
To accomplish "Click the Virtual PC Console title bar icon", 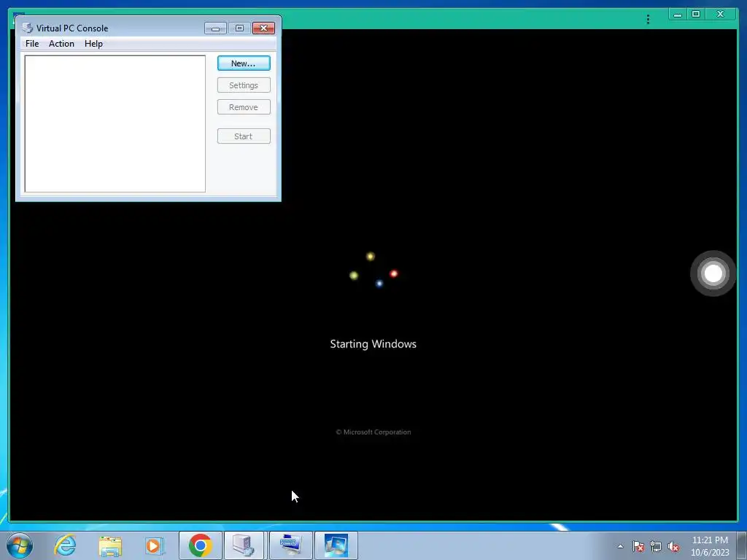I will pyautogui.click(x=28, y=28).
